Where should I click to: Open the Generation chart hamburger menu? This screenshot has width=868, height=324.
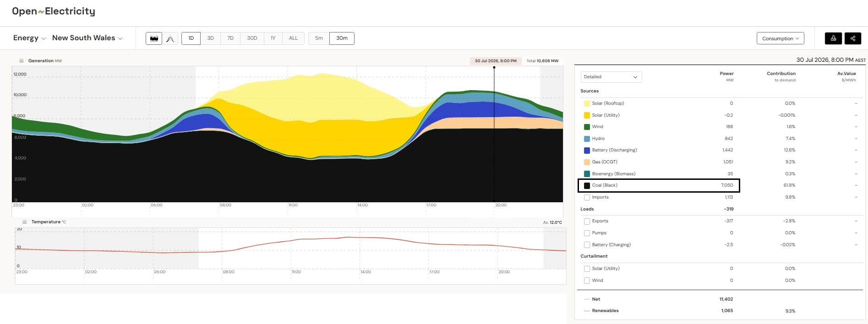(x=21, y=60)
